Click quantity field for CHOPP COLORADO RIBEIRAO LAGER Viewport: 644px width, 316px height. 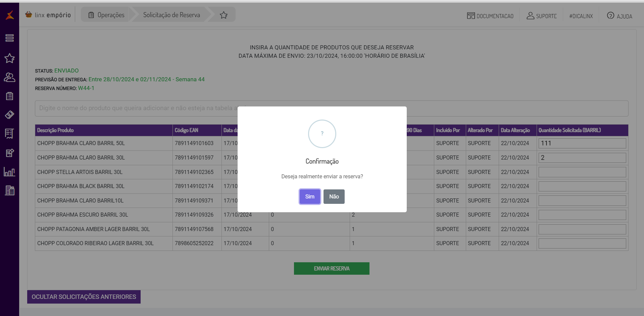[x=582, y=243]
